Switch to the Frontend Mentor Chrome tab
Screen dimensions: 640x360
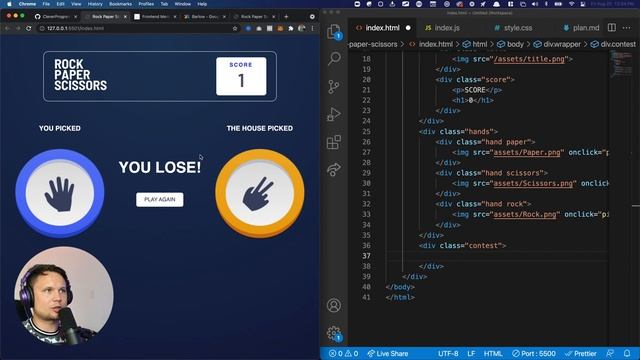click(156, 17)
